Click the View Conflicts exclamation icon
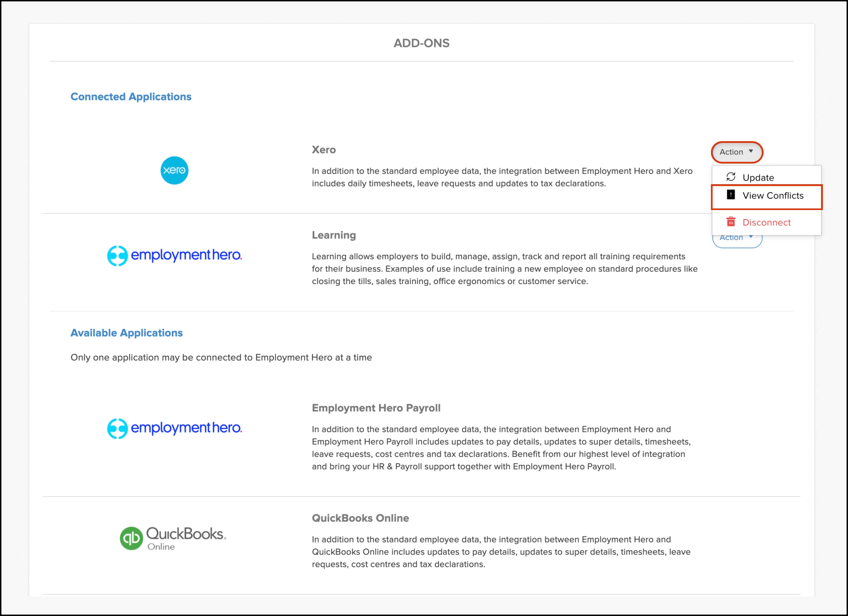848x616 pixels. 731,195
